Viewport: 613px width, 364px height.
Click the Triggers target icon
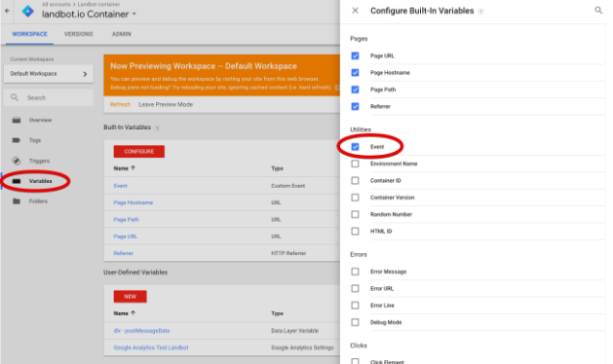(x=17, y=161)
